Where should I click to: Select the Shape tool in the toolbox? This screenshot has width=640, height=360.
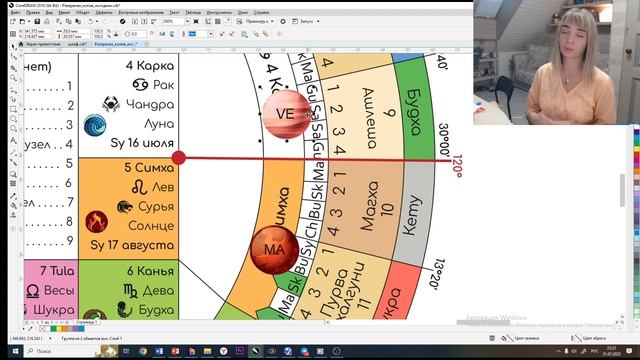[x=13, y=57]
